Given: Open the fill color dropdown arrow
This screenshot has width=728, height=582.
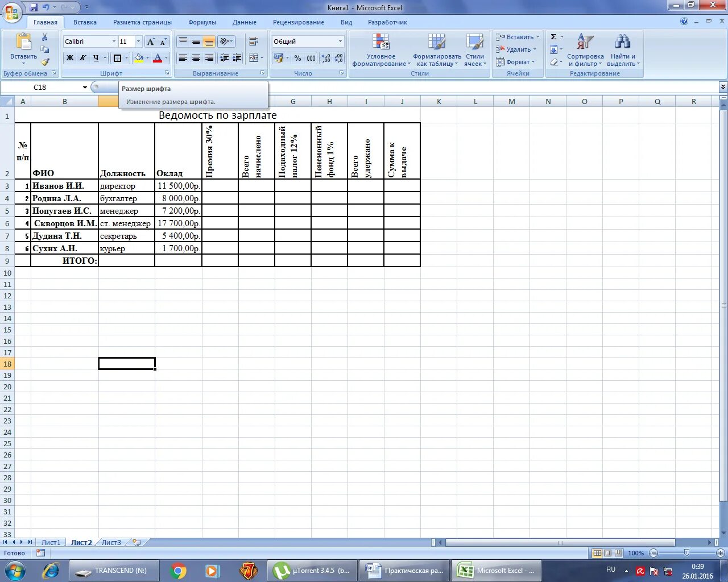Looking at the screenshot, I should coord(147,58).
